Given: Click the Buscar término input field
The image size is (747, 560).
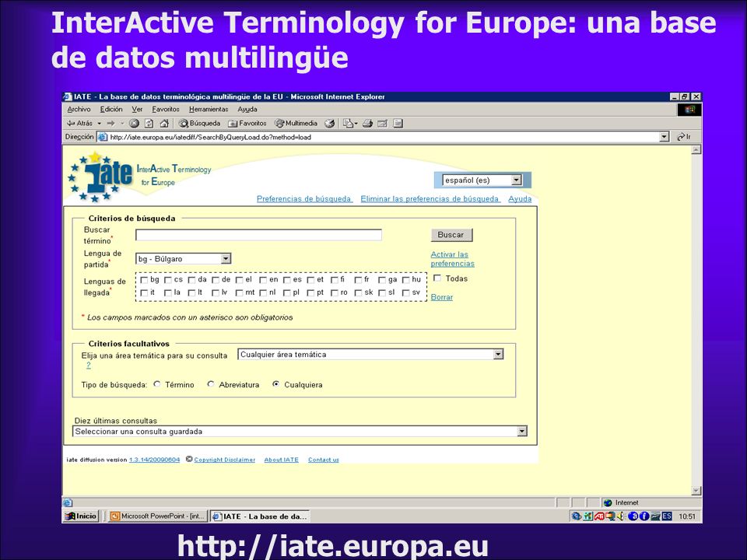Looking at the screenshot, I should click(x=258, y=235).
